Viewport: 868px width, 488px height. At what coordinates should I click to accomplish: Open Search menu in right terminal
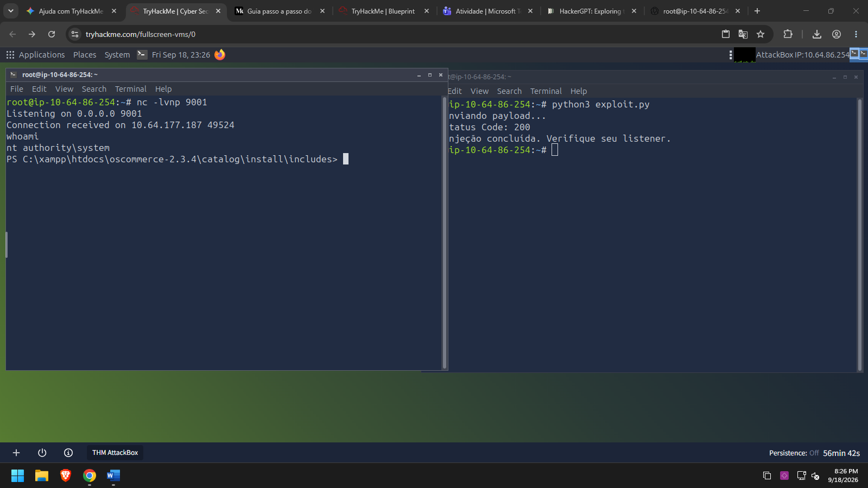click(x=509, y=91)
